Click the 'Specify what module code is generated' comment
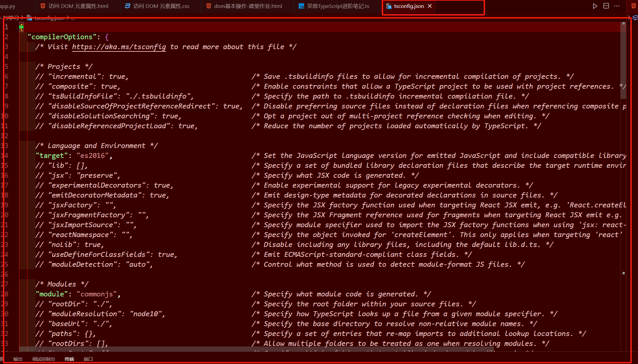Screen dimensions: 638x364 tap(341, 294)
